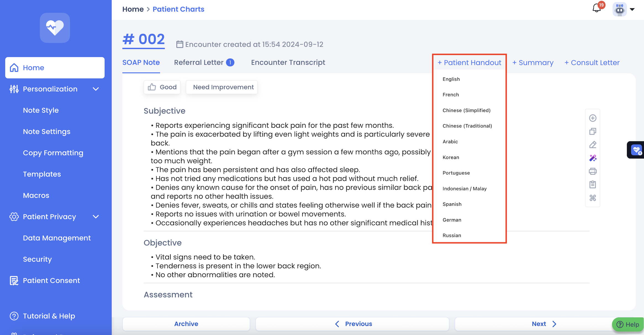Choose Chinese (Traditional) handout language
This screenshot has width=644, height=335.
pyautogui.click(x=467, y=126)
